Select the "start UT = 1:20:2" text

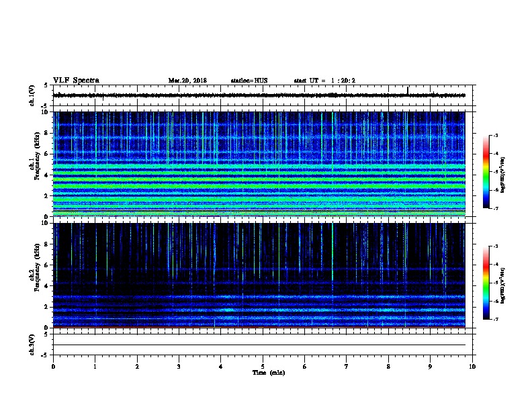tap(324, 81)
